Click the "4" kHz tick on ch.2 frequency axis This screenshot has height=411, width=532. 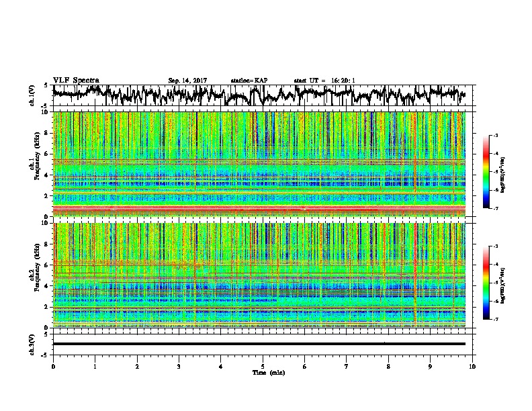tap(48, 286)
